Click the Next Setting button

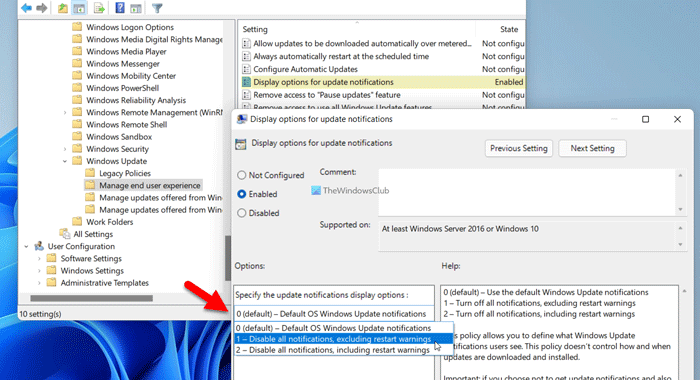pyautogui.click(x=592, y=148)
